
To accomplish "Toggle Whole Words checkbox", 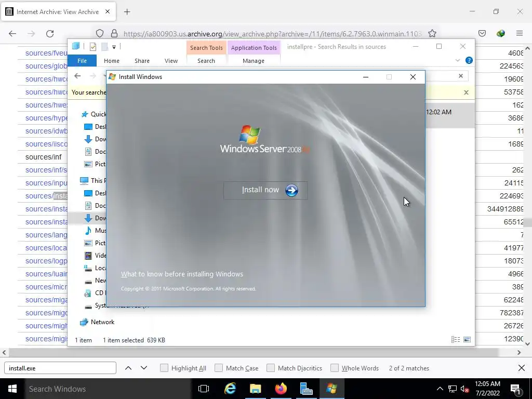I will 335,368.
